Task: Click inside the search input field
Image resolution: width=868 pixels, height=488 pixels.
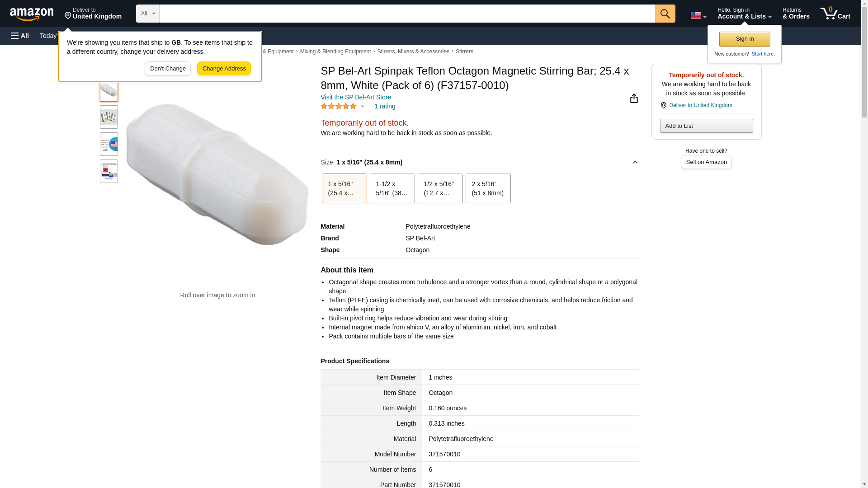Action: 407,14
